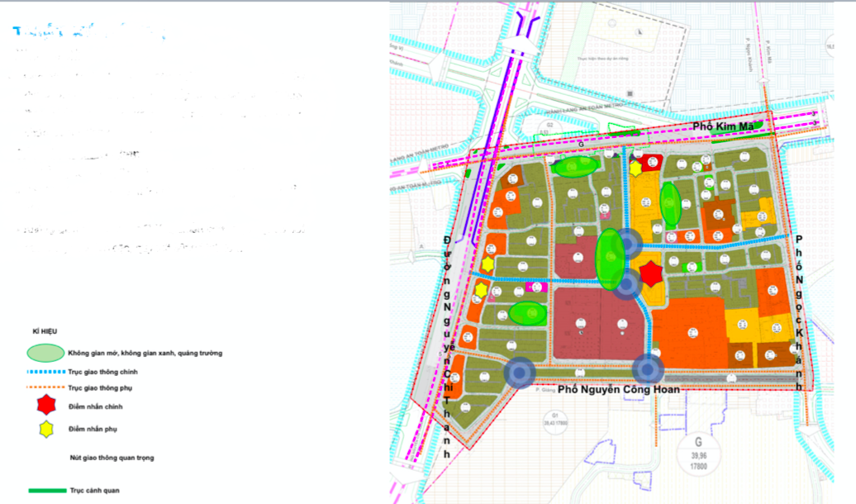Click the large red star on the map
The image size is (856, 504).
pyautogui.click(x=650, y=274)
